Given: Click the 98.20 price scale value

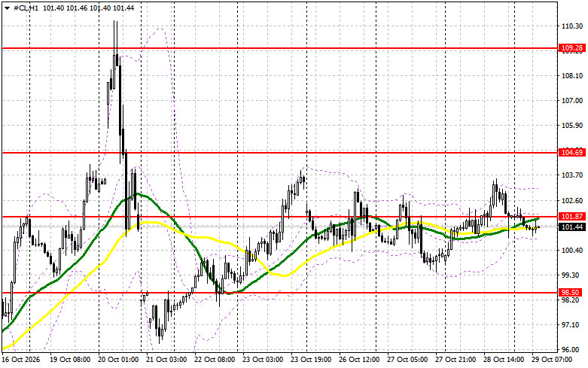Looking at the screenshot, I should click(x=571, y=300).
